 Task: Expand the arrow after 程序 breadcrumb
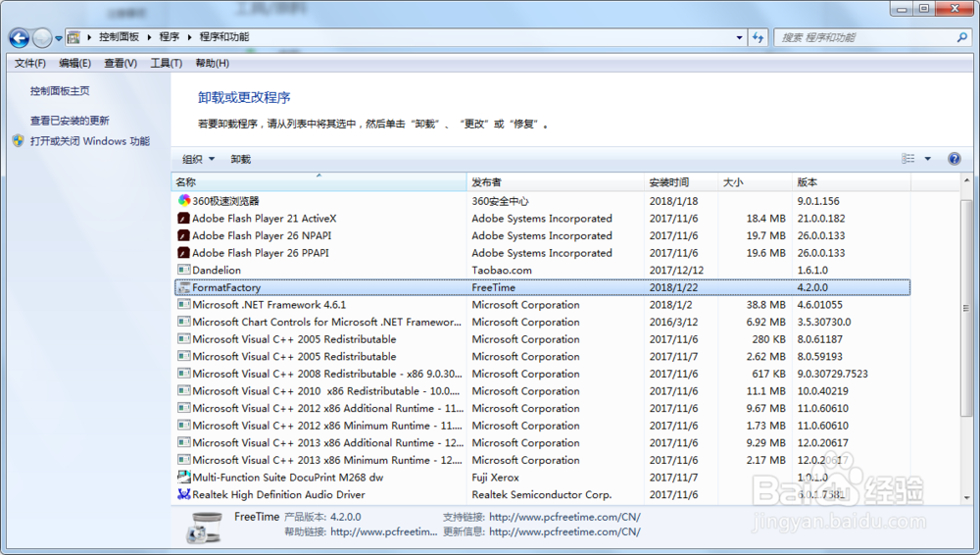point(189,37)
